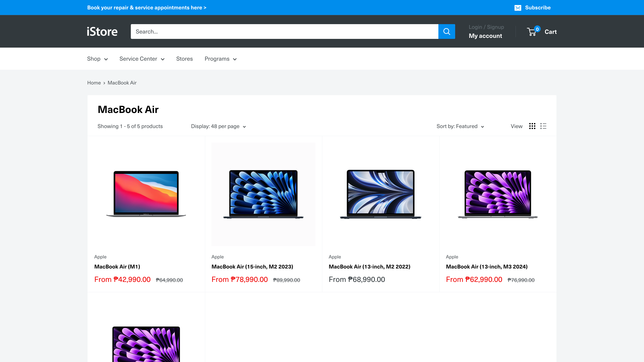Click the cart badge showing zero items
This screenshot has width=644, height=362.
(x=538, y=29)
